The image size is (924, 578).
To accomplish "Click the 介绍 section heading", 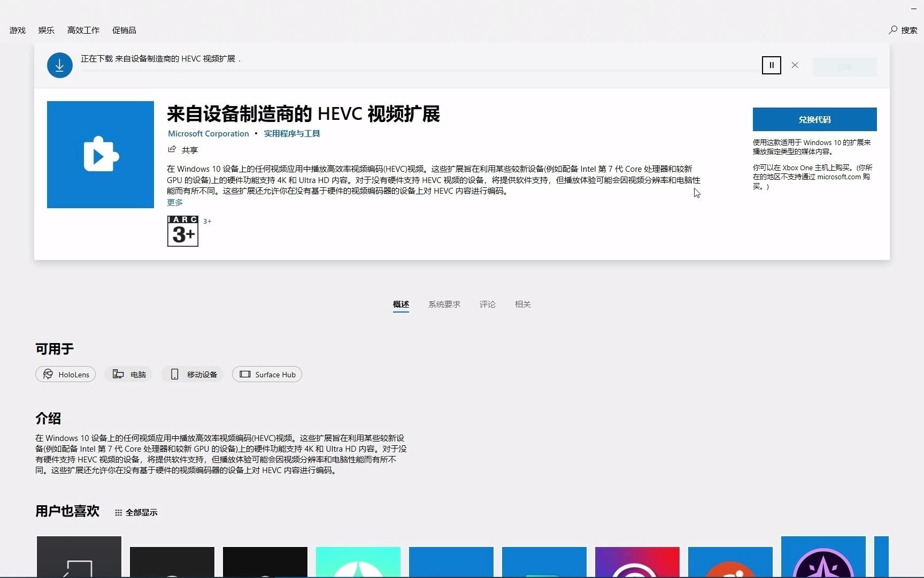I will click(48, 419).
